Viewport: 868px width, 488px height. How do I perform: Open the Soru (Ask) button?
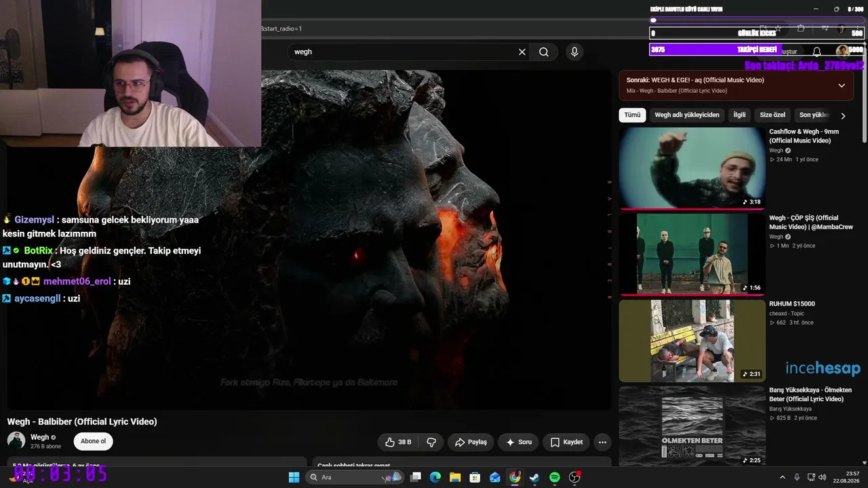pyautogui.click(x=519, y=442)
